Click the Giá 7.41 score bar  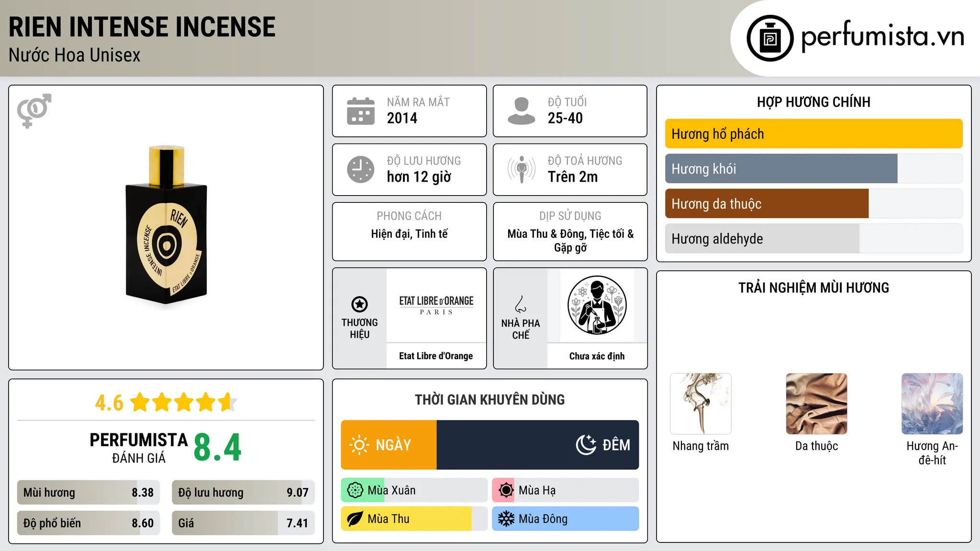(x=244, y=523)
